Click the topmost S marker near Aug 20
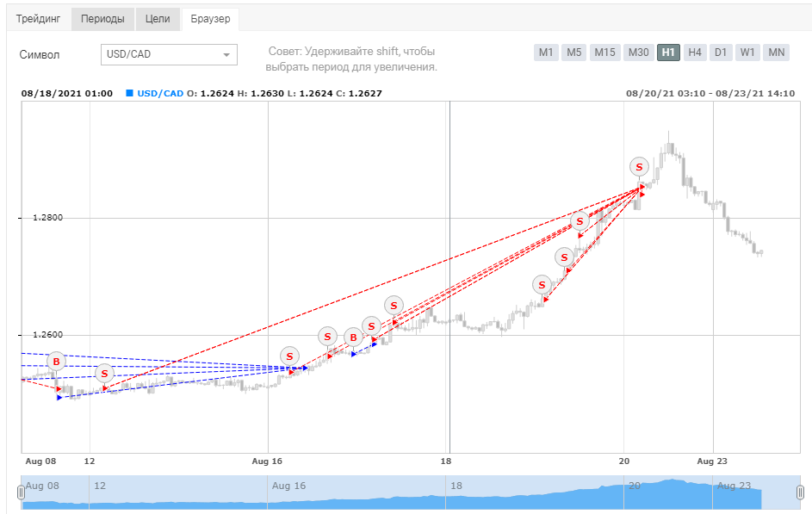 point(639,167)
